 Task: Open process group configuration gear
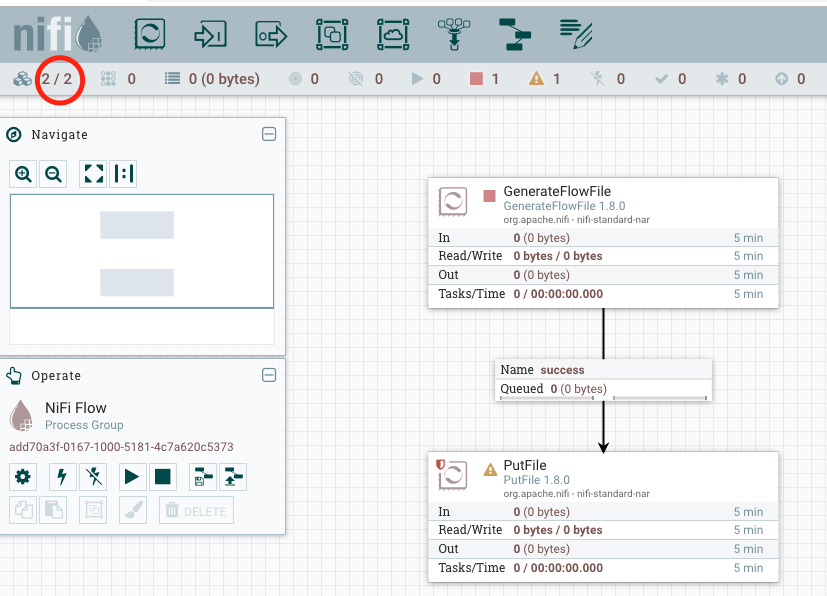tap(23, 477)
